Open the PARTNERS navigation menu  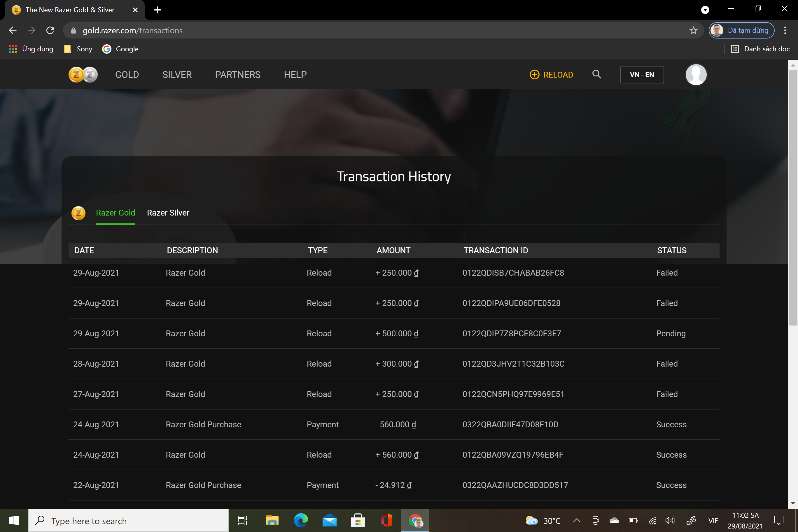tap(237, 75)
